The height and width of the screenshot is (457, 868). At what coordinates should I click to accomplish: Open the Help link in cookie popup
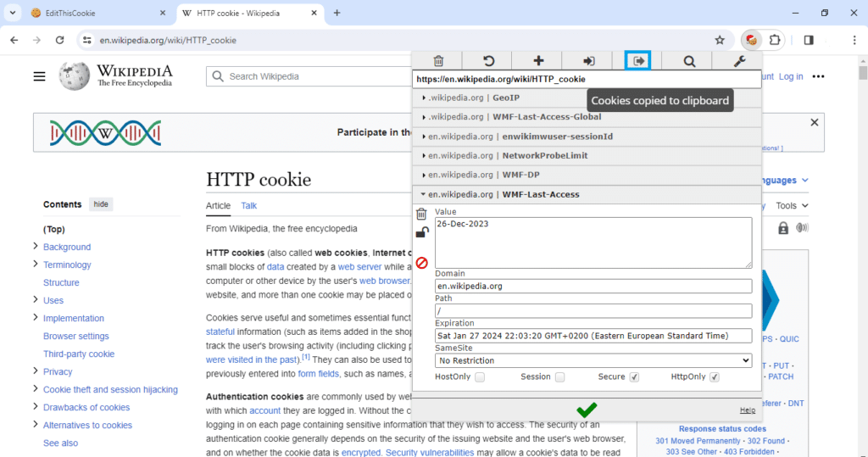[748, 410]
